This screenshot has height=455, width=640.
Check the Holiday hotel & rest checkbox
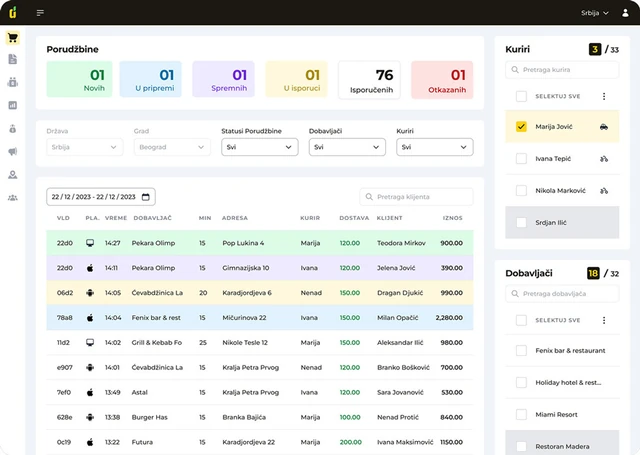coord(521,382)
